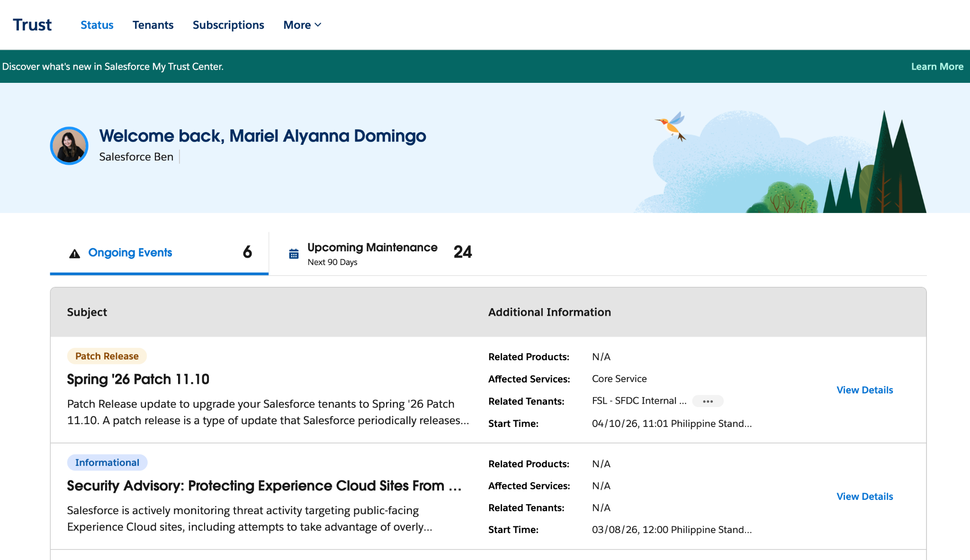970x560 pixels.
Task: Click the Trust logo
Action: click(x=32, y=25)
